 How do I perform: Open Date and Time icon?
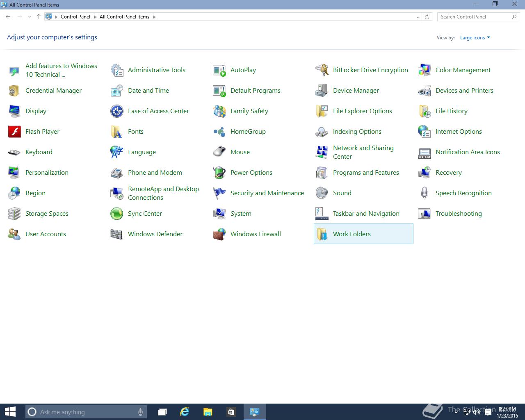coord(117,91)
